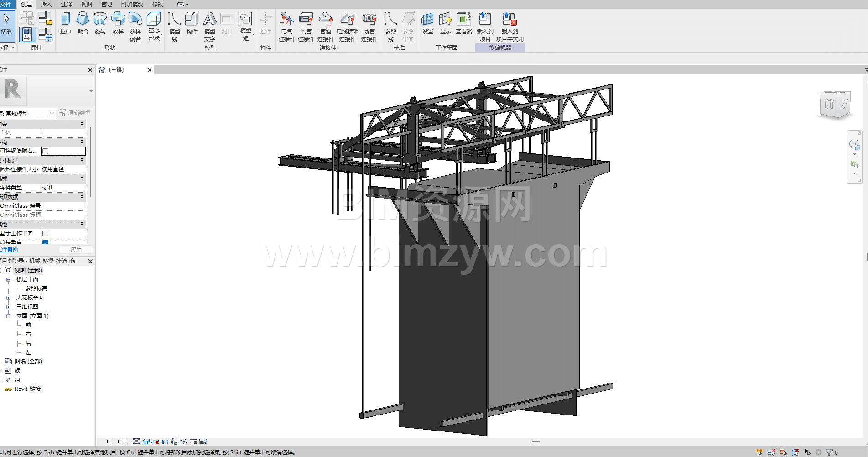
Task: Click the 模型文字 (Model Text) tool
Action: coord(209,26)
